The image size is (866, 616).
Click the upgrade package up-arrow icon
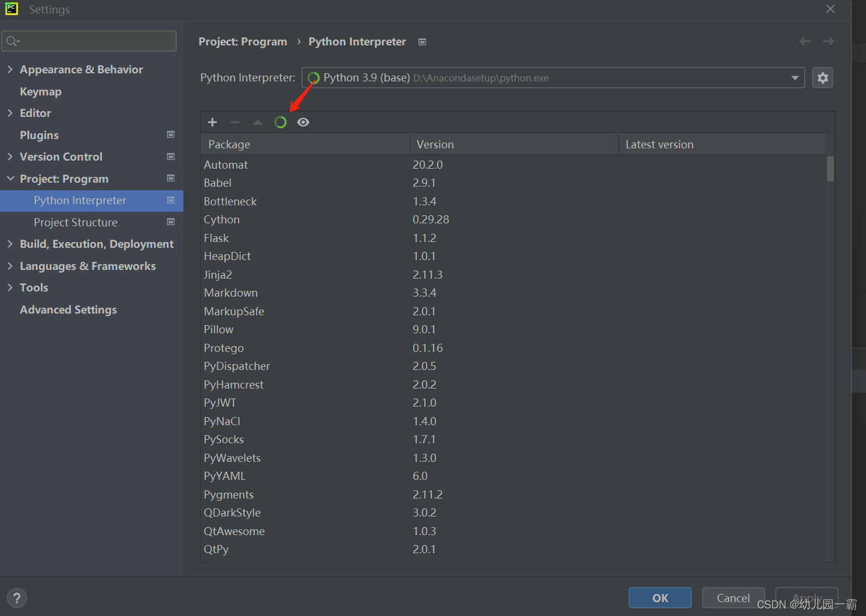(x=258, y=122)
